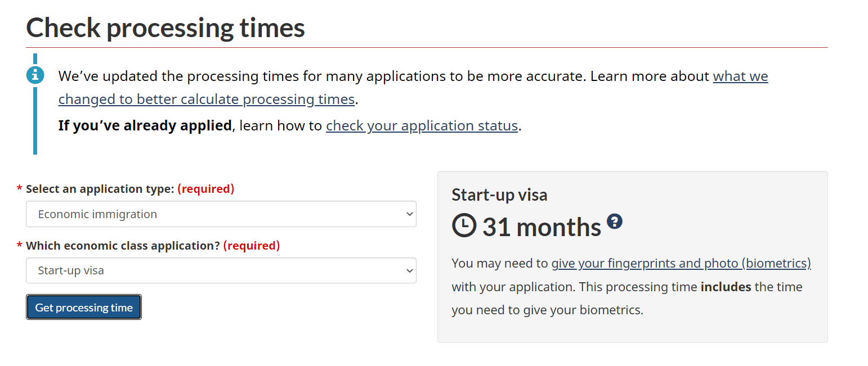Click the Start-up visa result heading
Screen dimensions: 868x366
click(x=499, y=195)
